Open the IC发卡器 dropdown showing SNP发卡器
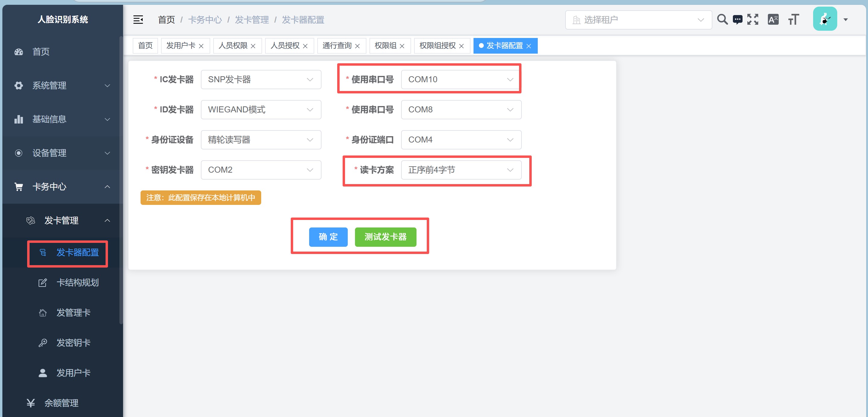Screen dimensions: 868x417 click(x=261, y=80)
